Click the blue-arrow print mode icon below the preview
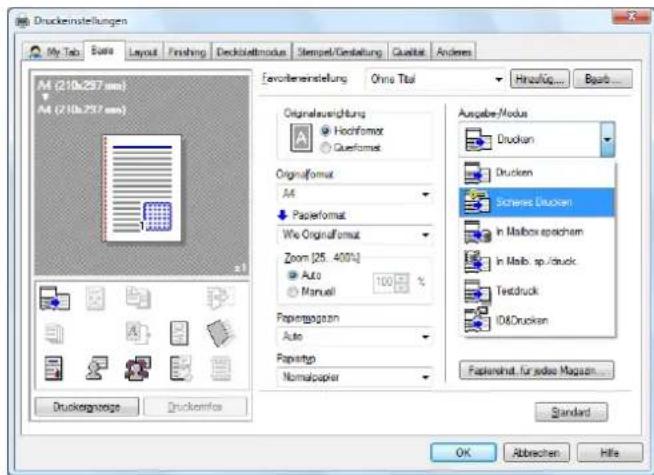 [54, 298]
